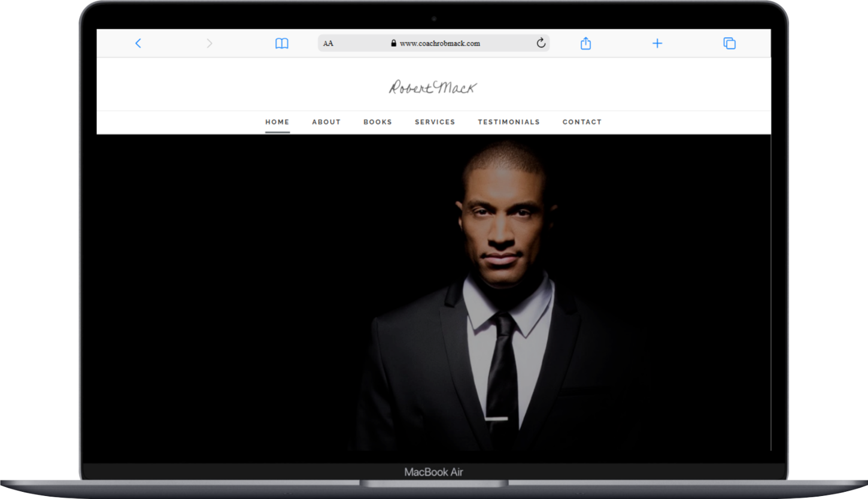The width and height of the screenshot is (868, 499).
Task: Visit the TESTIMONIALS page link
Action: pos(508,122)
